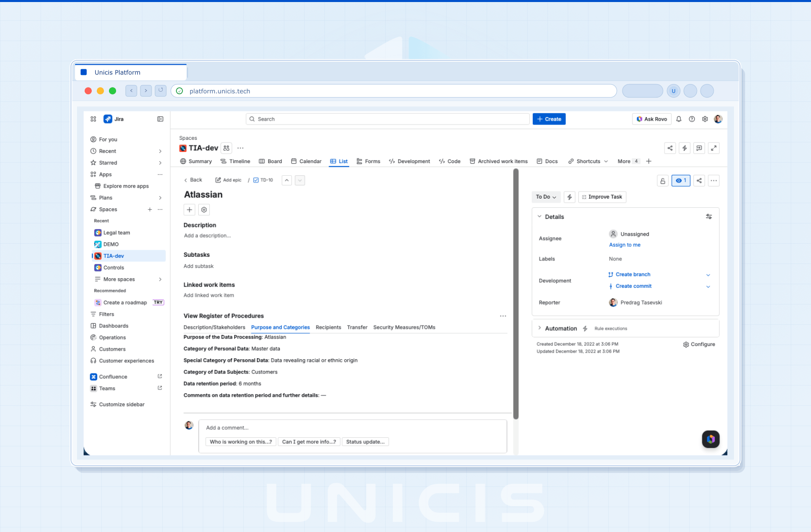
Task: Click the work item panel scrollbar
Action: pyautogui.click(x=516, y=294)
